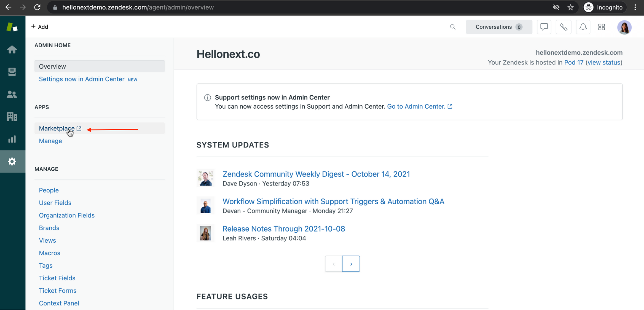Open Organization Fields

(67, 215)
